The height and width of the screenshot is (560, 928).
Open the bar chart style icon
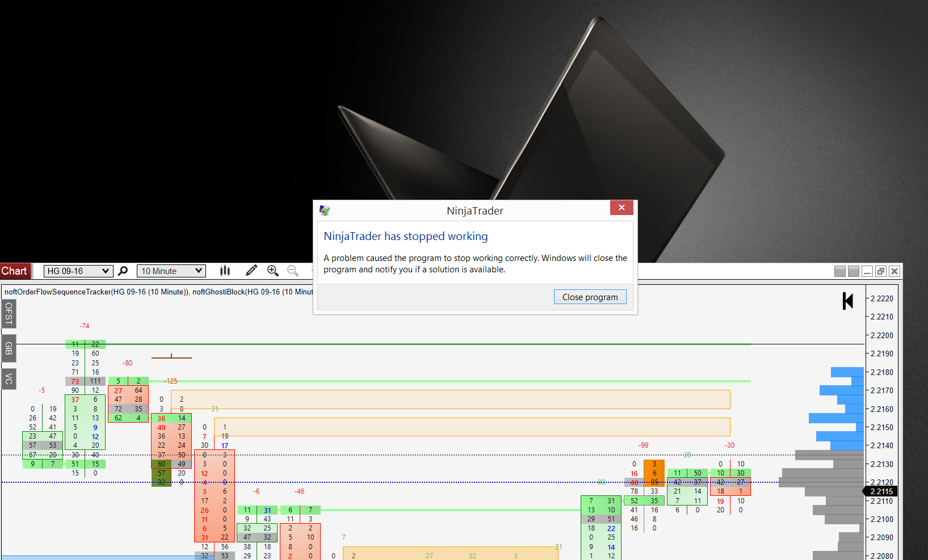[225, 271]
